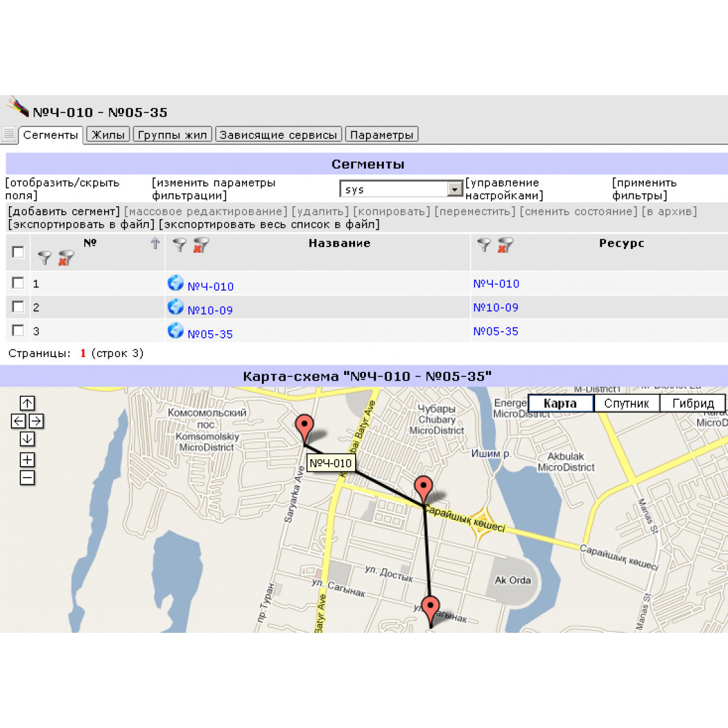The width and height of the screenshot is (728, 728).
Task: Open resource link №Ч-010
Action: [x=496, y=284]
